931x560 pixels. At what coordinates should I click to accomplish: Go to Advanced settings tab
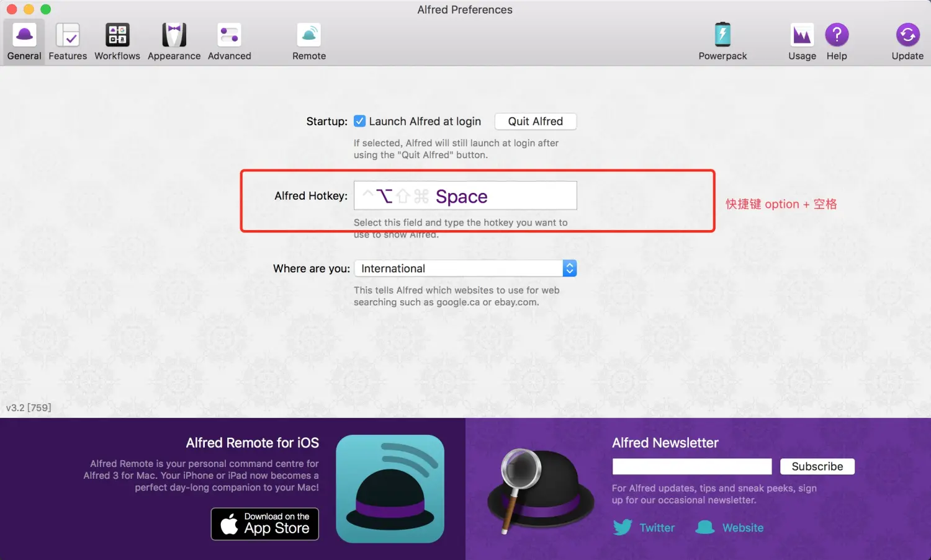229,42
